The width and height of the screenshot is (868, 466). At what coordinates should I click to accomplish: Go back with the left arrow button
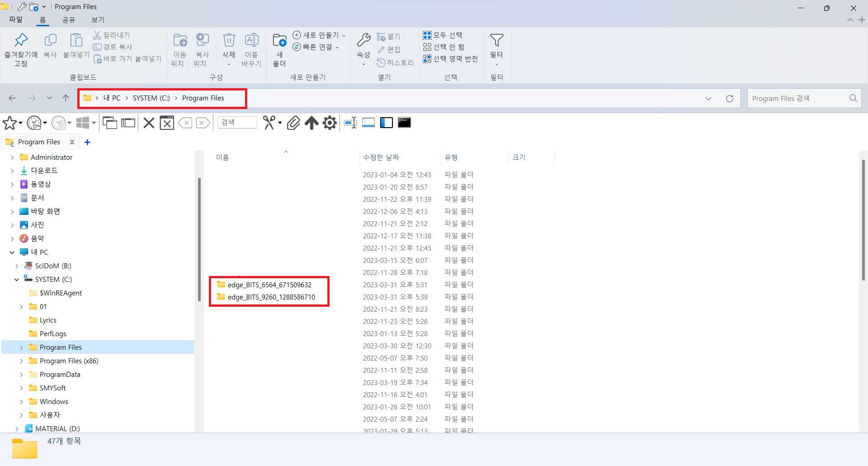(x=12, y=98)
